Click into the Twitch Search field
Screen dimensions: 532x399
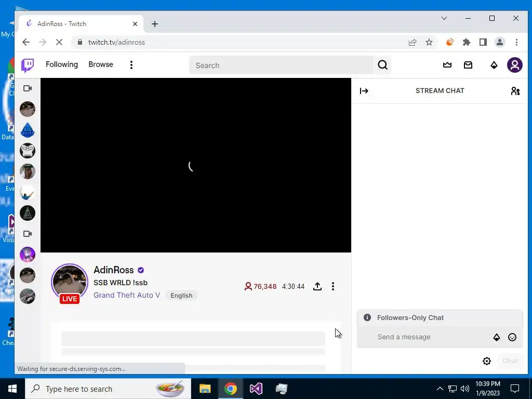[x=281, y=65]
